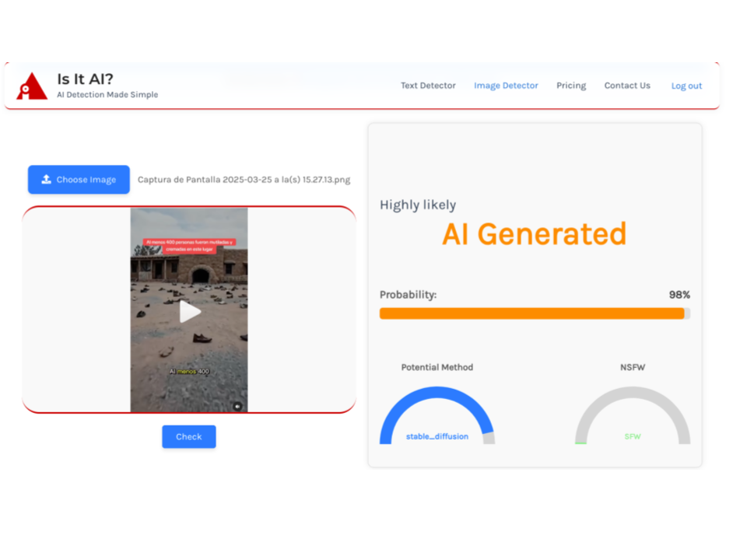Image resolution: width=747 pixels, height=560 pixels.
Task: Open the Text Detector page
Action: 428,86
